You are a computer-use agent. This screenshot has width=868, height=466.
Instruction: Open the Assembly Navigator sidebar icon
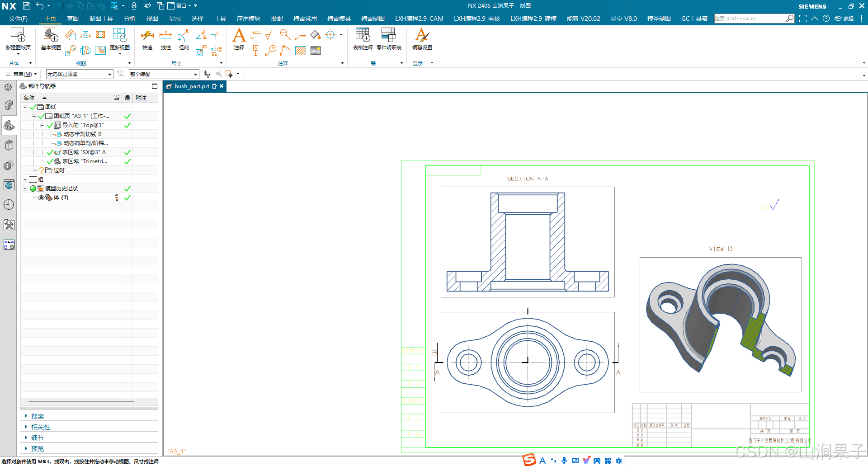[9, 105]
